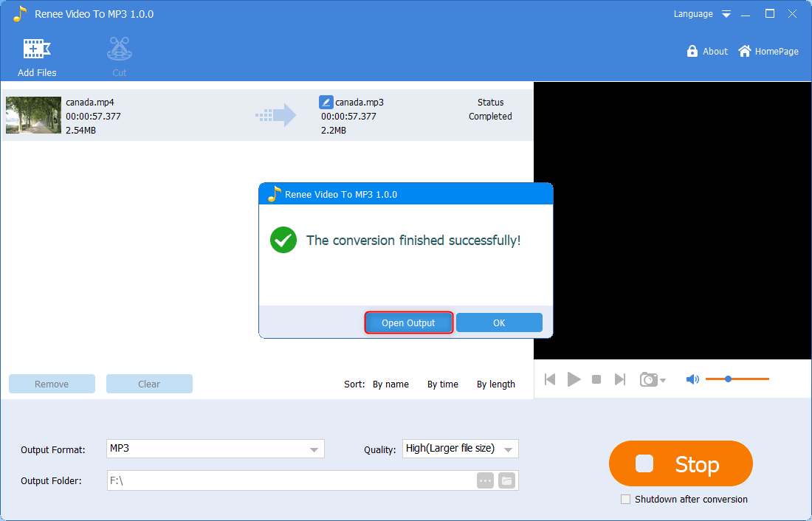Open output folder with the folder icon

[506, 480]
